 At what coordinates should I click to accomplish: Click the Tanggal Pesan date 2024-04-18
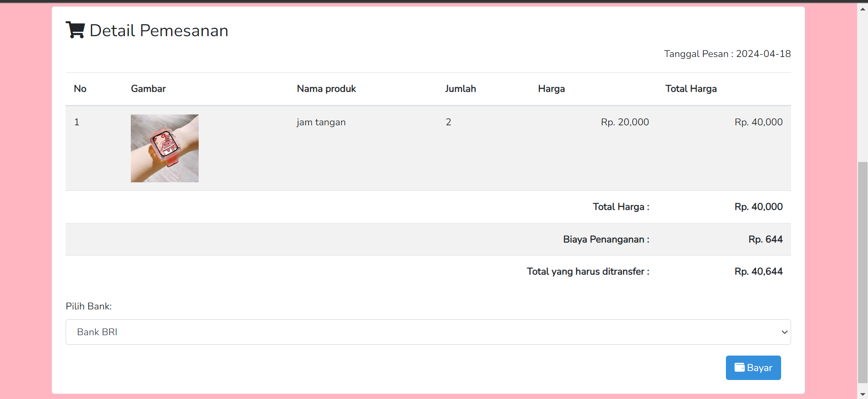[x=763, y=54]
